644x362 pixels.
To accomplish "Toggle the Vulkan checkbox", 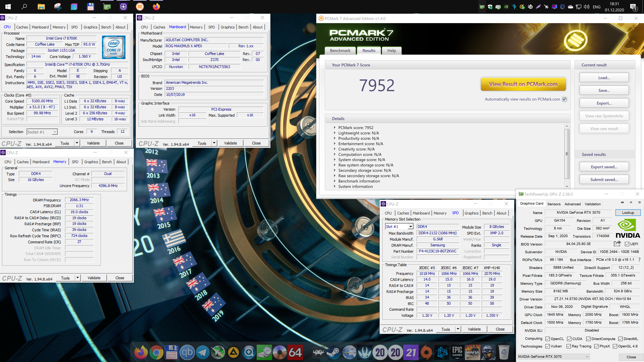I will click(548, 346).
